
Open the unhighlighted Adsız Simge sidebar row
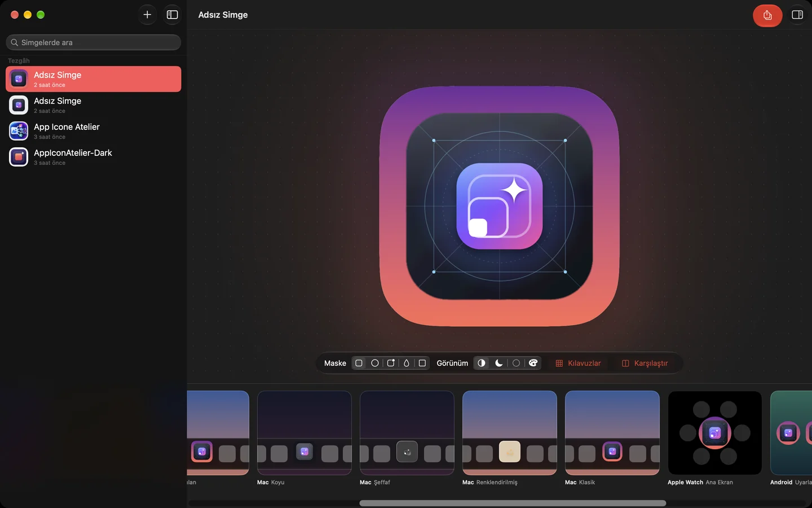click(x=94, y=105)
